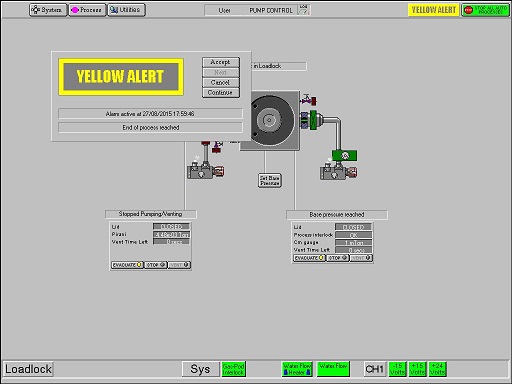Toggle EVACUATE for the process chamber

point(309,258)
